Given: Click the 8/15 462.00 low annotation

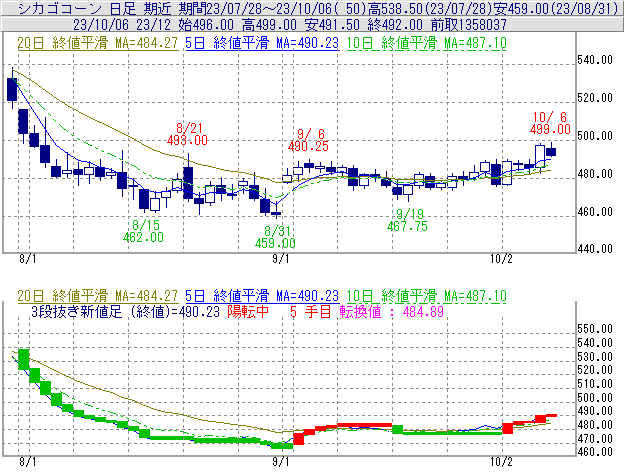Looking at the screenshot, I should 143,231.
